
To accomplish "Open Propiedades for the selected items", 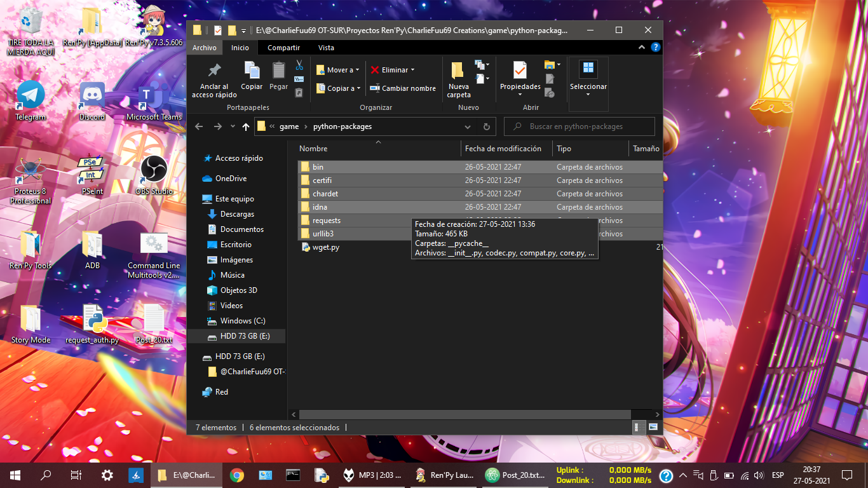I will [520, 76].
